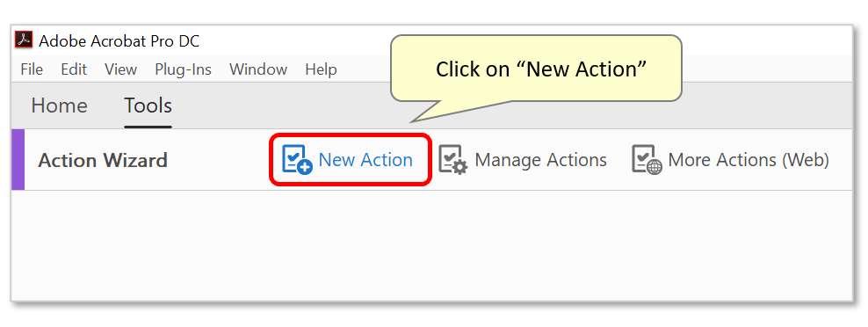Click the "Manage Actions" text label

click(x=541, y=160)
